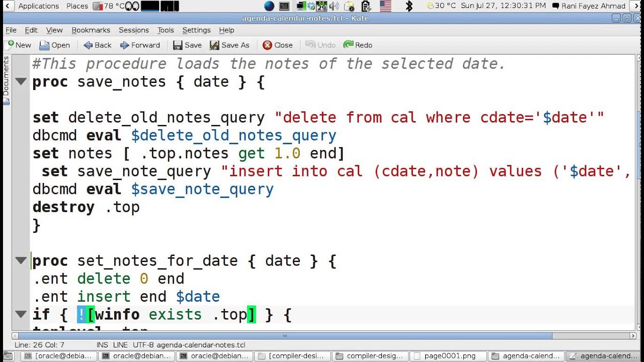Open the Sessions menu
This screenshot has height=362, width=644.
point(134,30)
